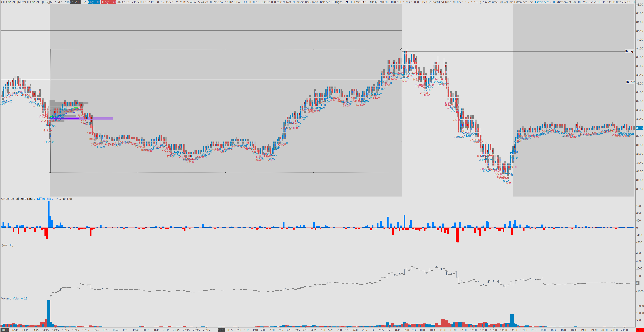
Task: Click the 'Volume' study label in bottom pane
Action: [6, 298]
